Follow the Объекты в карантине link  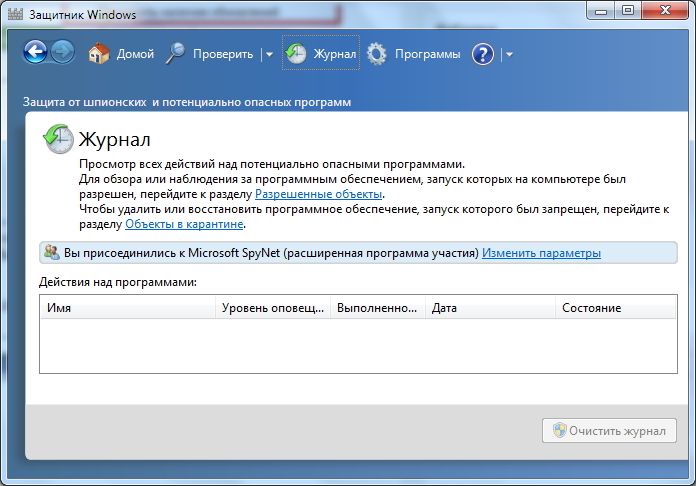184,224
